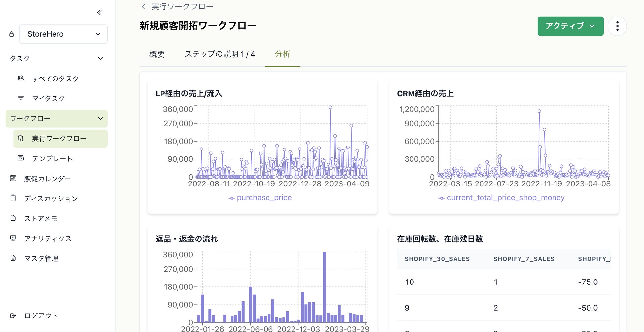Open マイタスク in the sidebar

point(49,98)
